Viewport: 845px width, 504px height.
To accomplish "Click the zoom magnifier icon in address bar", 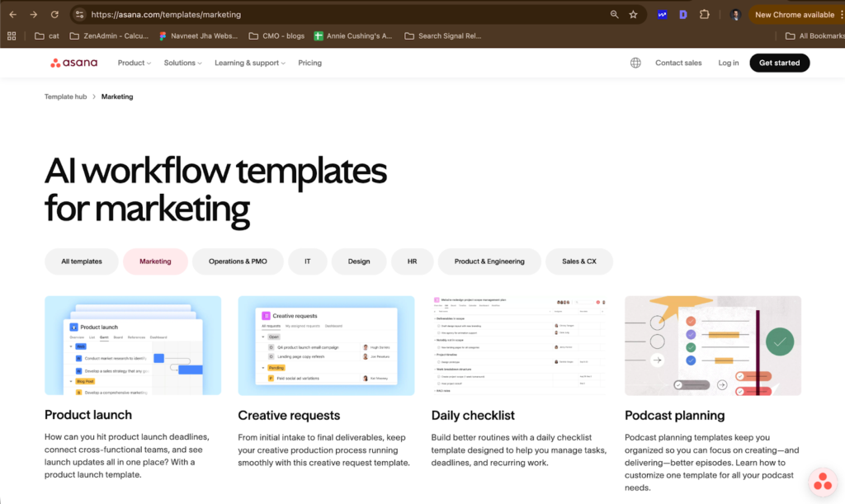I will [614, 15].
